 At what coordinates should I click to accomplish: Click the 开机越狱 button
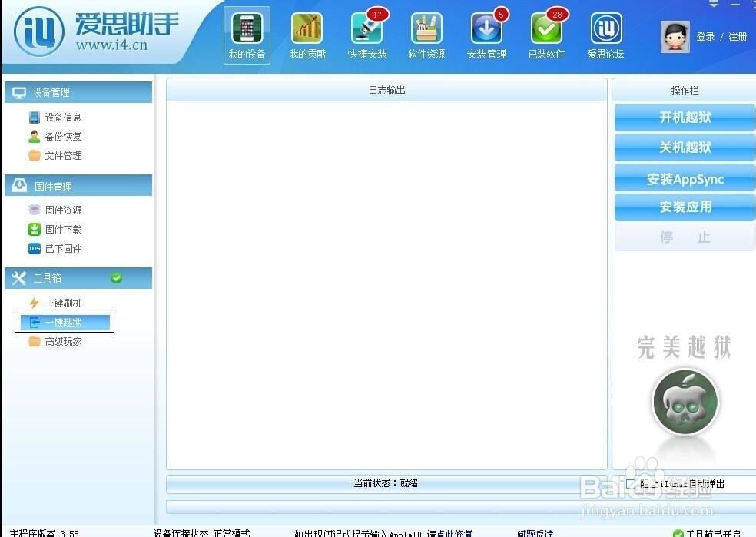tap(685, 117)
